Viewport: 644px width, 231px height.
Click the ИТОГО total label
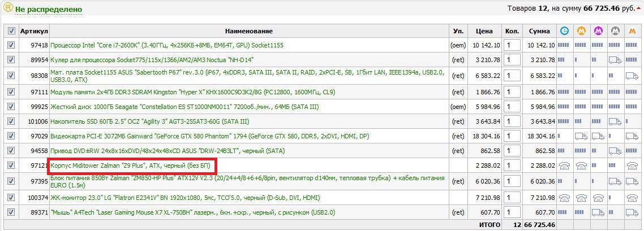pyautogui.click(x=489, y=225)
